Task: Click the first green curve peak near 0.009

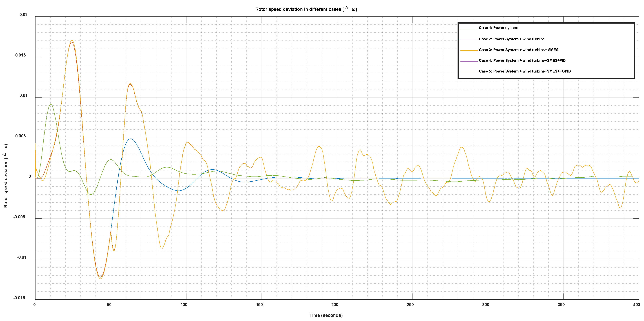Action: coord(51,104)
